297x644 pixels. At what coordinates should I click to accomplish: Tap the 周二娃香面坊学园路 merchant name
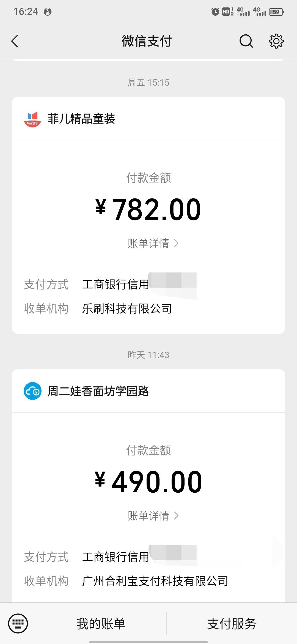tap(98, 391)
